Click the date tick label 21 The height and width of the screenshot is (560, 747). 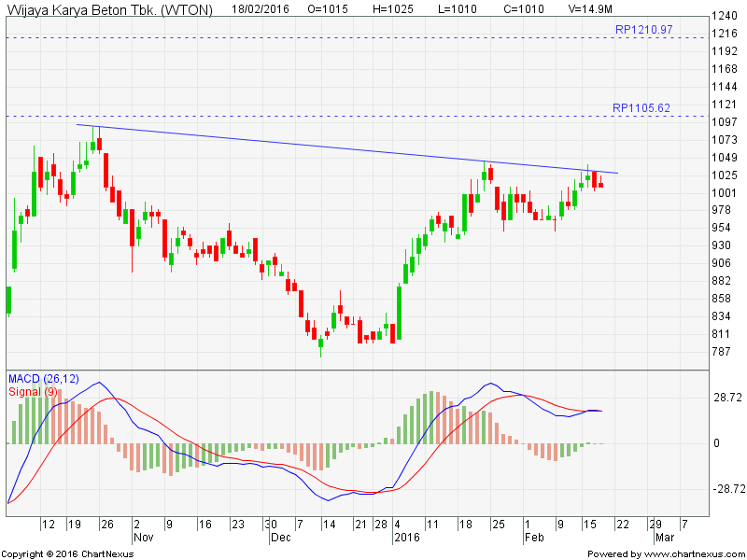[361, 525]
